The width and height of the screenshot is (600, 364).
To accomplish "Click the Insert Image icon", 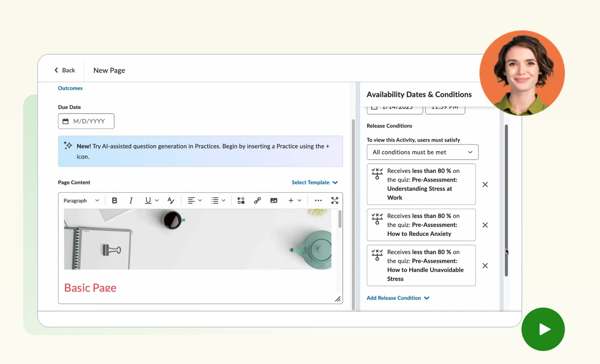I will [x=274, y=200].
